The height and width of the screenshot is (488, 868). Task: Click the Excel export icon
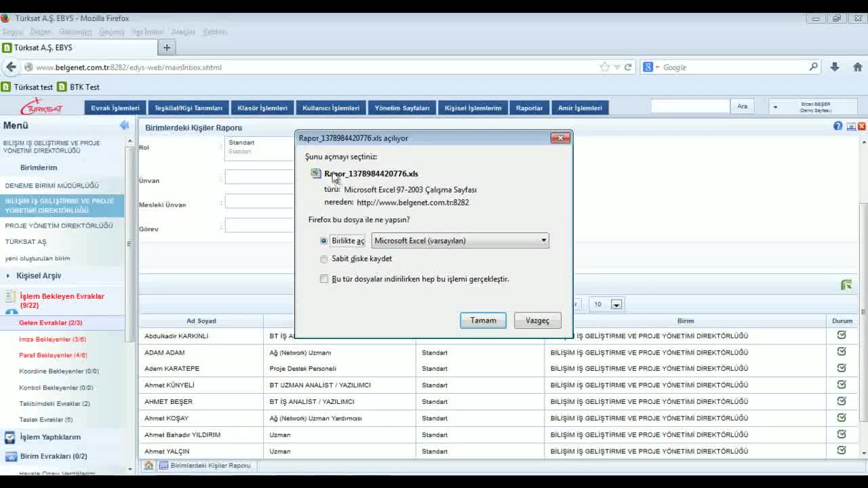coord(846,285)
